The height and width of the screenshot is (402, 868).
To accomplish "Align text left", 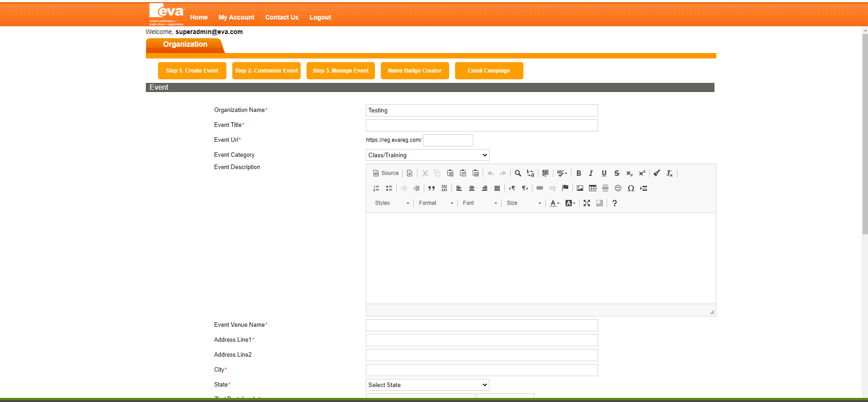I will [459, 188].
